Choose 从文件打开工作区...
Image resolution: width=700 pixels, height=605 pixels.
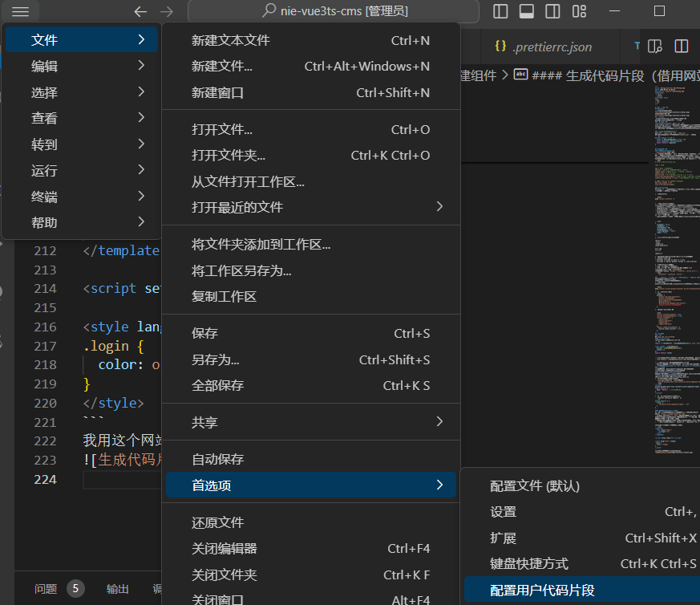pyautogui.click(x=311, y=182)
